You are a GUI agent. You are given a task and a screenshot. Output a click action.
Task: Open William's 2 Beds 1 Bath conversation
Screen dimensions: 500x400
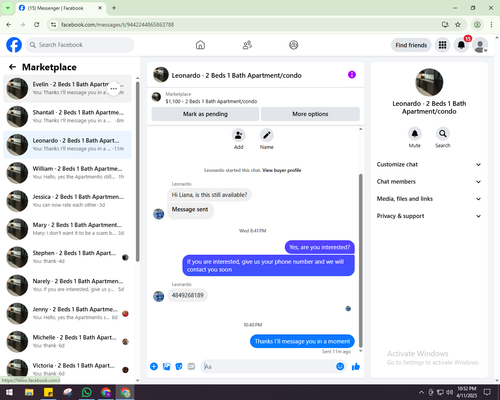(x=67, y=173)
